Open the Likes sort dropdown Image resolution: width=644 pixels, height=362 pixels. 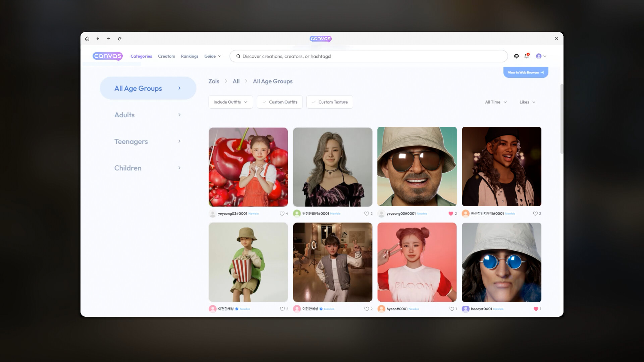click(x=527, y=102)
